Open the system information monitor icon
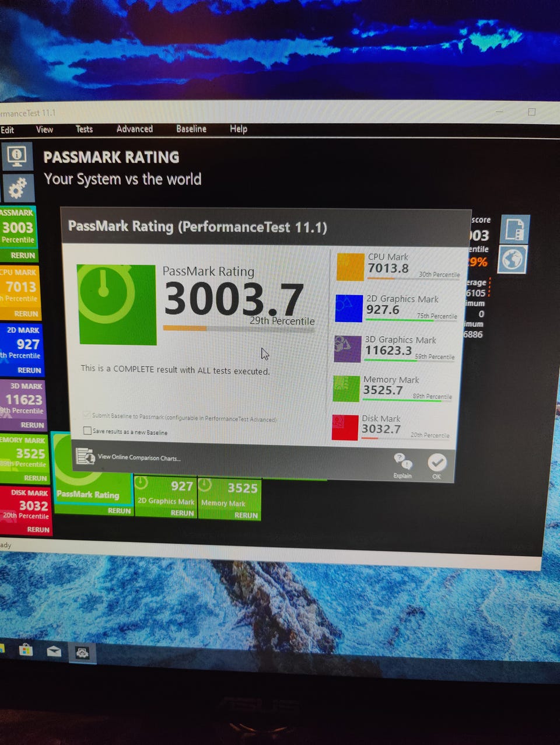 coord(17,155)
